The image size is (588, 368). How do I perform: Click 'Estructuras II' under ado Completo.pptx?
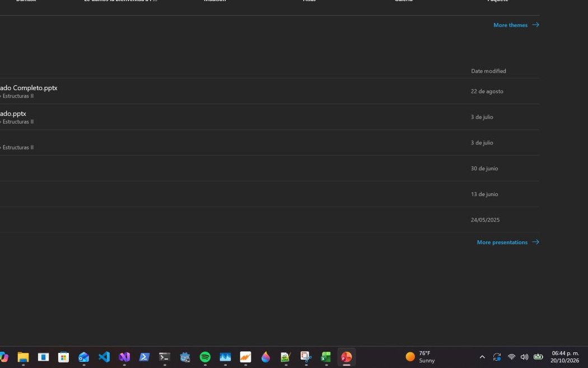pos(18,96)
